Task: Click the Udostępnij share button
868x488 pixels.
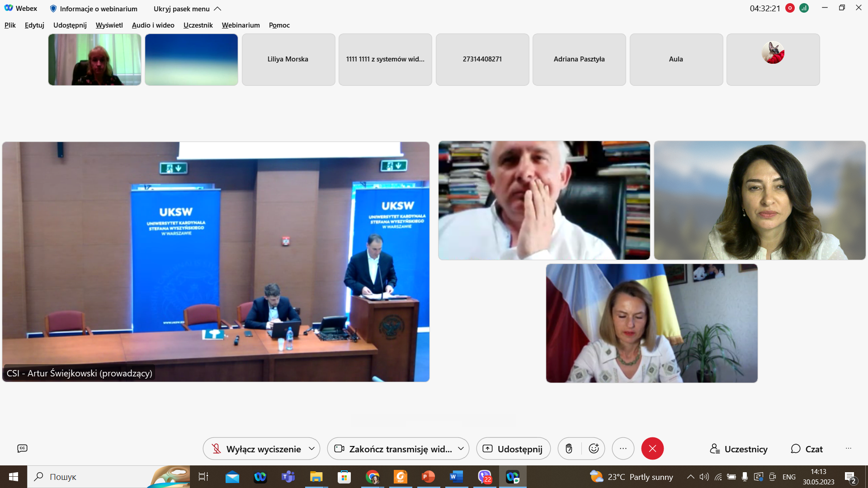Action: 513,449
